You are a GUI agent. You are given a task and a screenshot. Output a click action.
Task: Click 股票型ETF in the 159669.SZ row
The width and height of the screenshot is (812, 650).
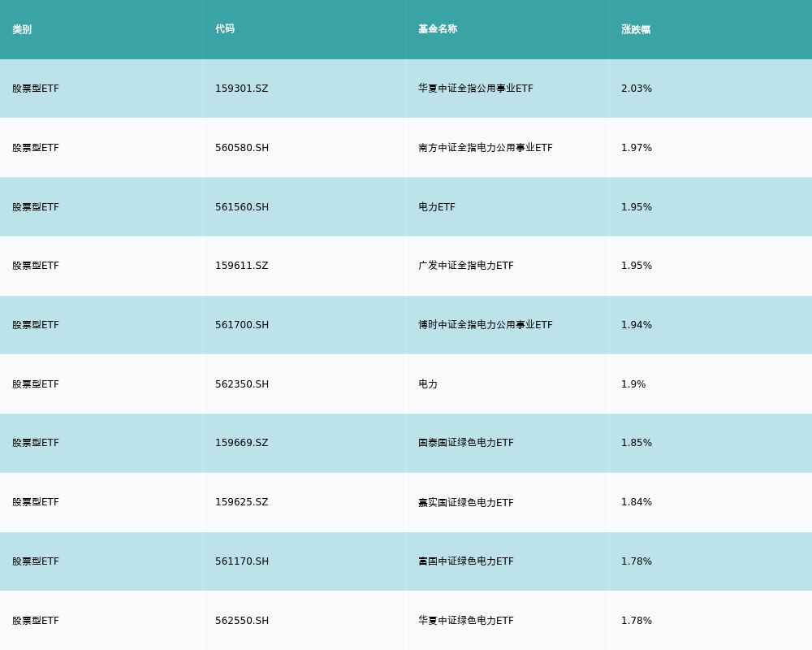pos(36,443)
